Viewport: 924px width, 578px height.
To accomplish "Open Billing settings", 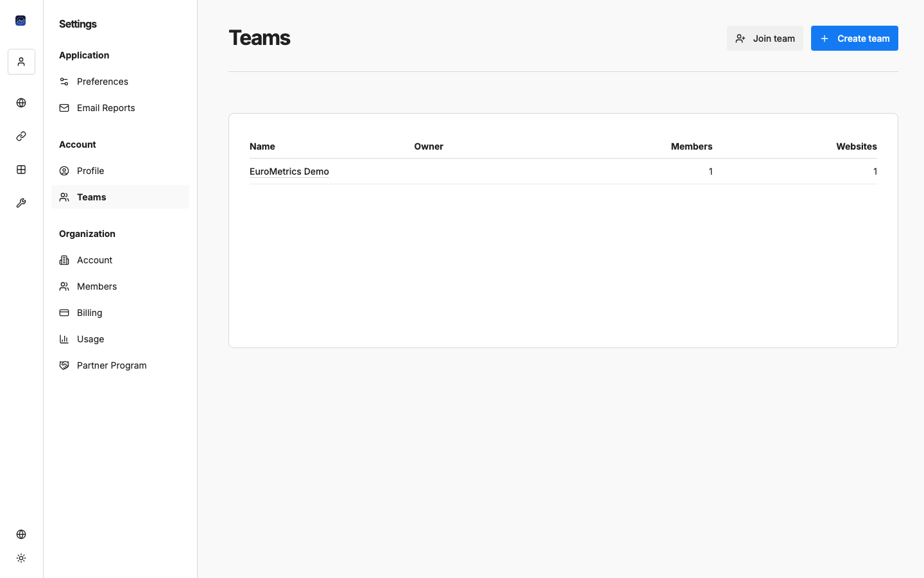I will (120, 313).
